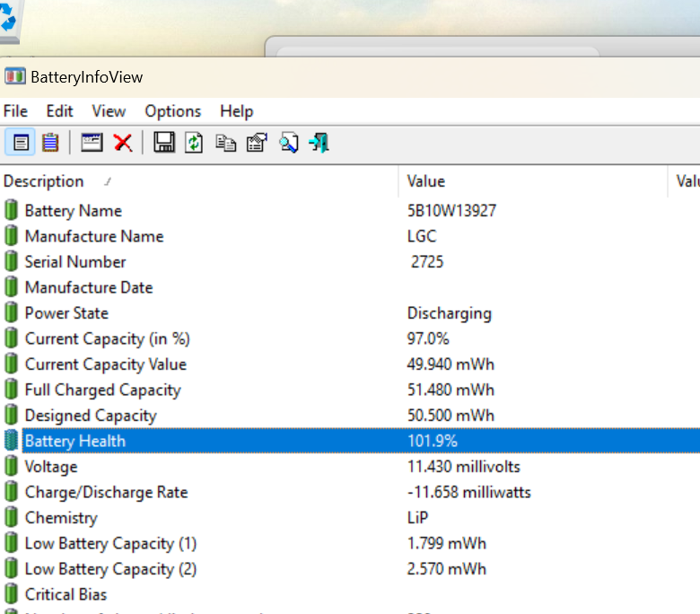
Task: Click the 11.430 millivolts value
Action: click(x=463, y=466)
